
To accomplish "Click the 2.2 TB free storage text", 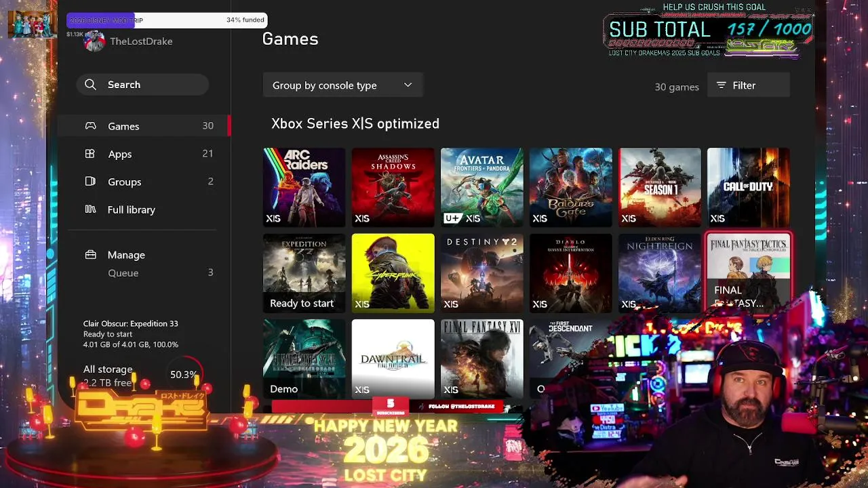I will coord(108,383).
